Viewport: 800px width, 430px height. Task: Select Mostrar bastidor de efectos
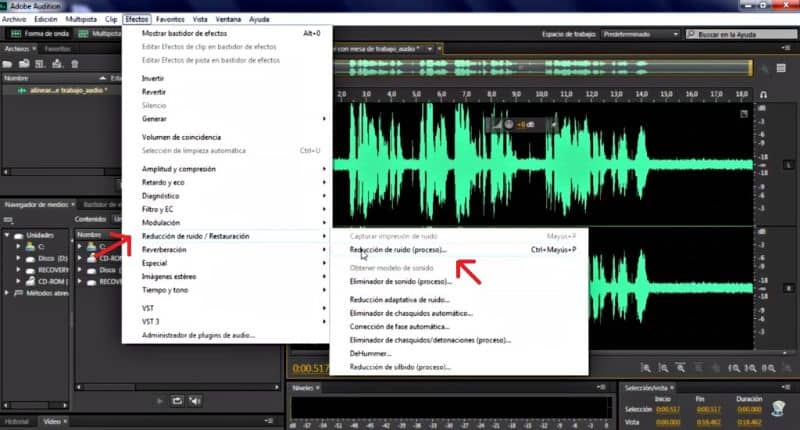click(x=228, y=33)
